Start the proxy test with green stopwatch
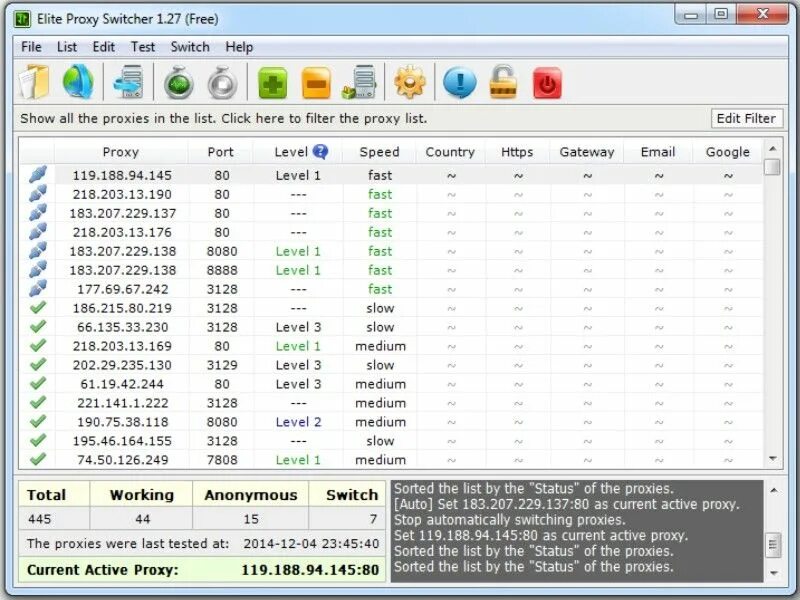This screenshot has height=600, width=800. [x=179, y=82]
